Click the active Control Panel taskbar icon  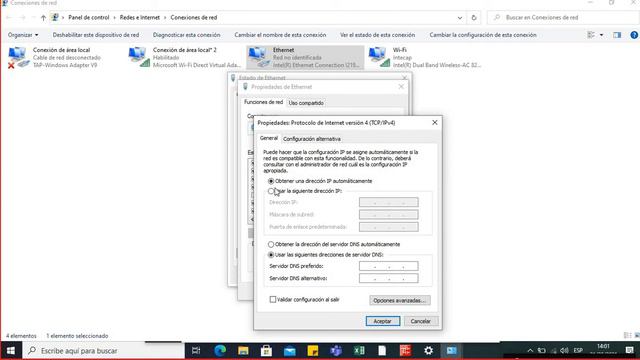click(451, 351)
